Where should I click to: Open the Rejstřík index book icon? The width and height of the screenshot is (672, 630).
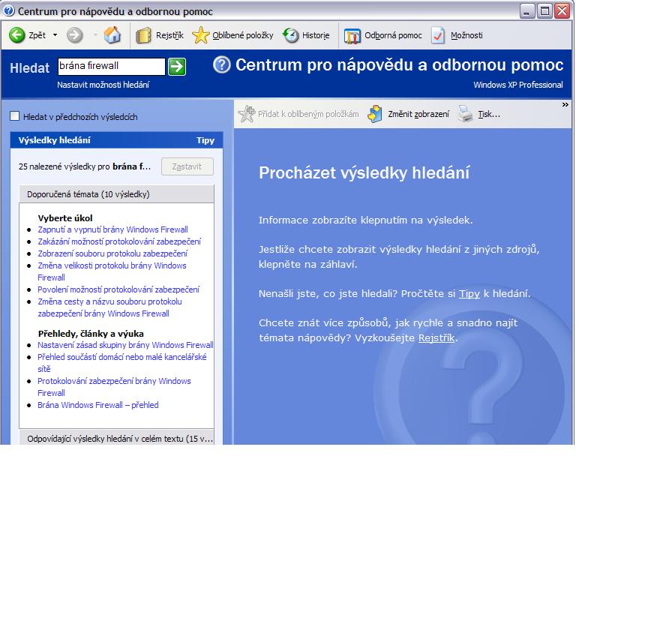(x=143, y=35)
